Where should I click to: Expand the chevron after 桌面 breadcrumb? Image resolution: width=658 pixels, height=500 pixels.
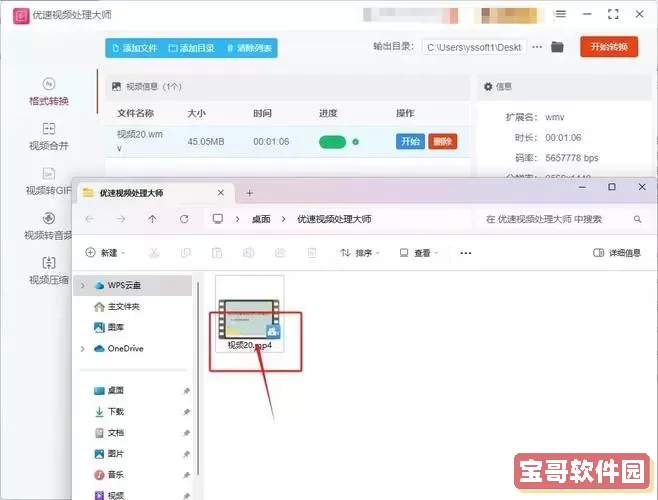284,219
